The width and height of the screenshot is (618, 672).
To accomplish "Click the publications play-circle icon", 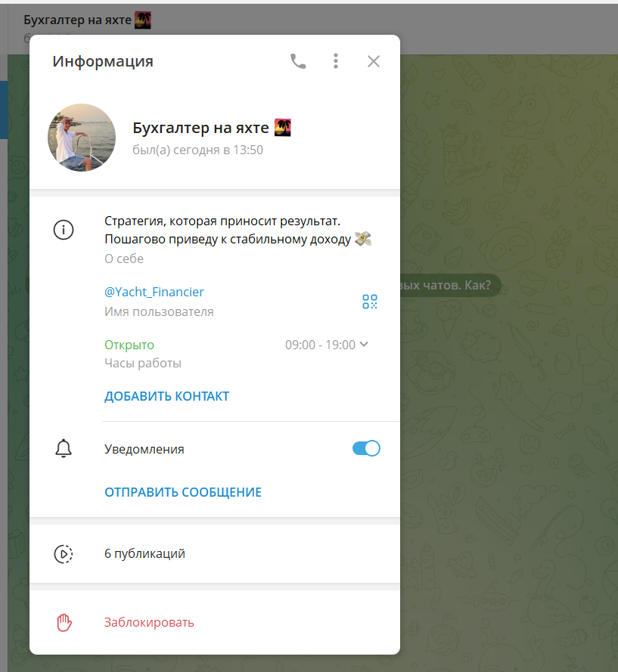I will [64, 553].
